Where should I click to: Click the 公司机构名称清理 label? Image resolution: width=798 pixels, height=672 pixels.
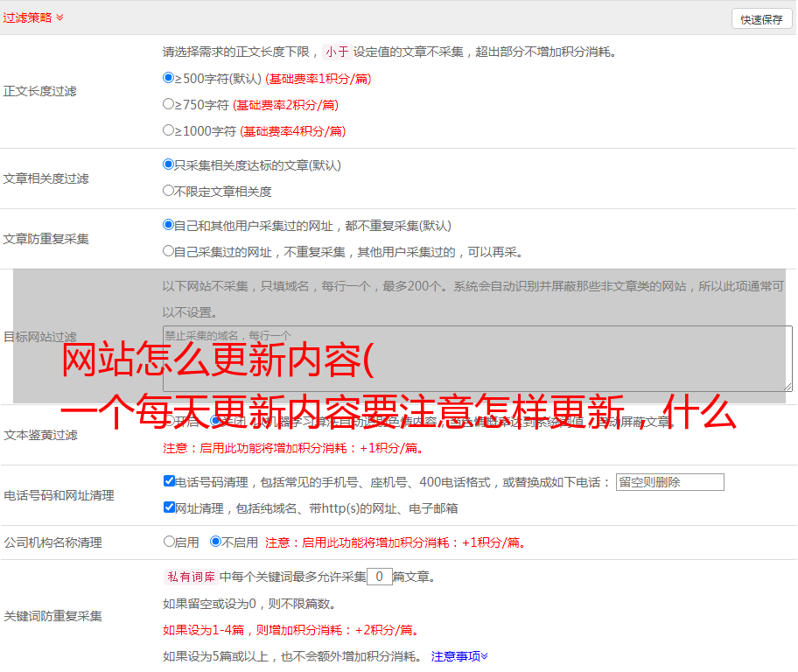[x=52, y=542]
